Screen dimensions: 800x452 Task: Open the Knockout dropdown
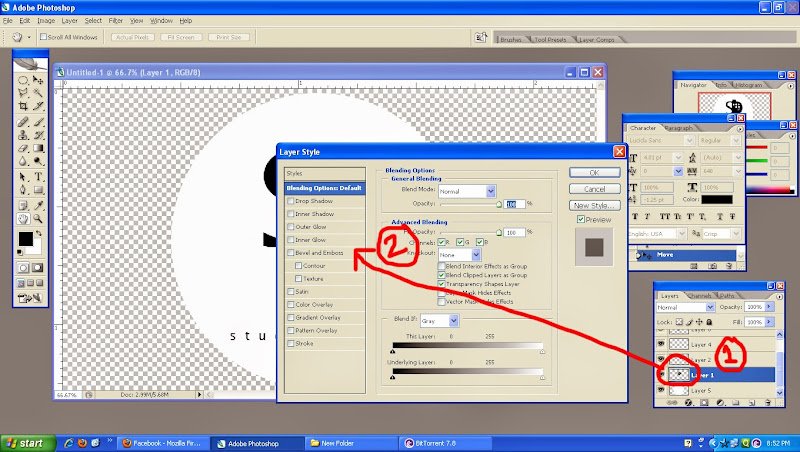476,254
